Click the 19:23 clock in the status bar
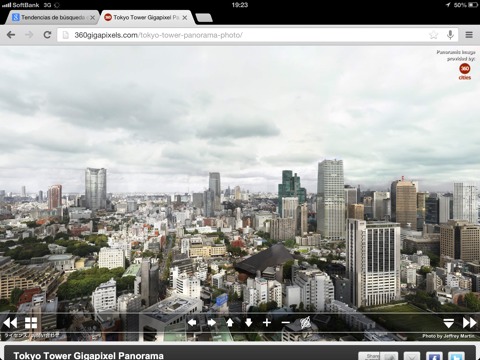The image size is (480, 360). click(240, 5)
